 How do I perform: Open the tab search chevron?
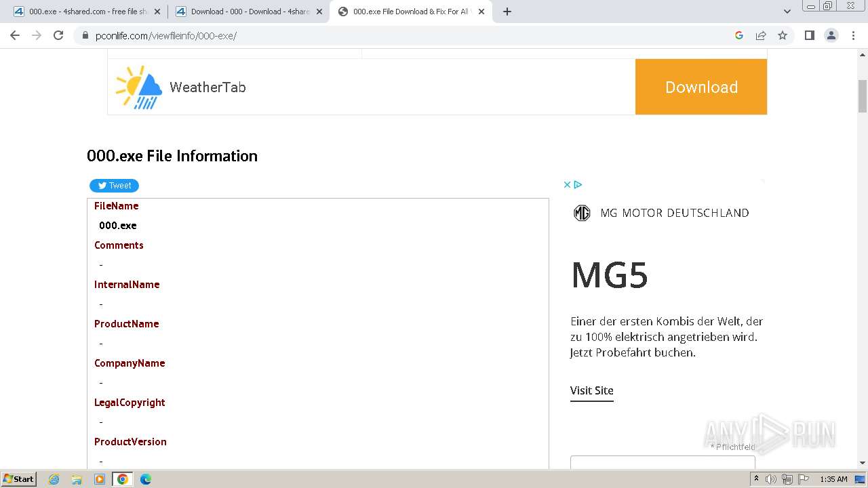[x=787, y=12]
